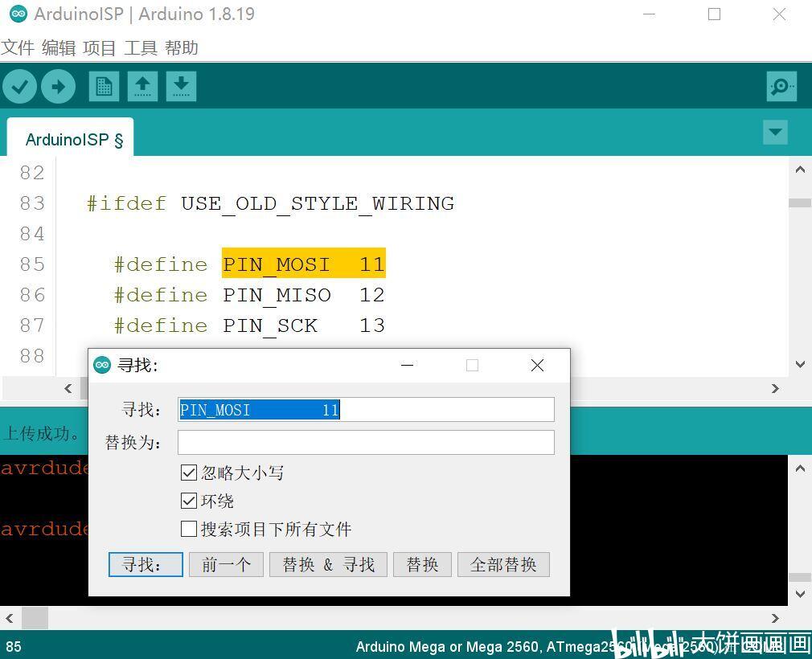The width and height of the screenshot is (812, 659).
Task: Uncheck the 环绕 wrap-around checkbox
Action: [188, 501]
